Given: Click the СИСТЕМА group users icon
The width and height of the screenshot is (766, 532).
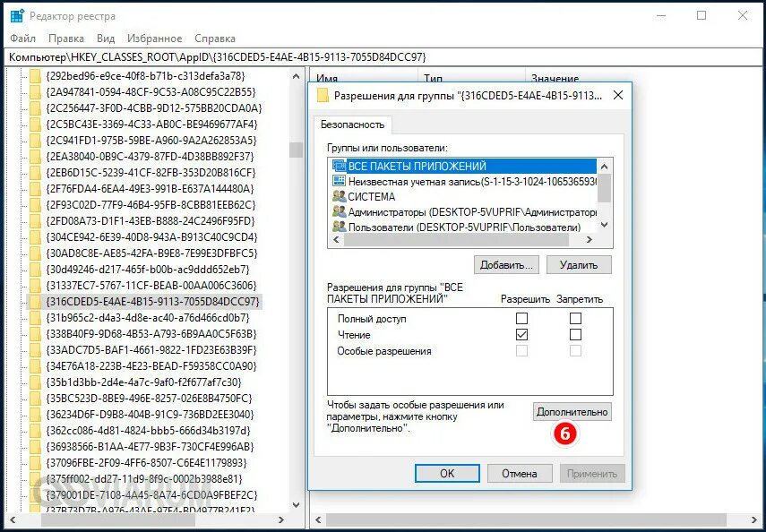Looking at the screenshot, I should [339, 197].
